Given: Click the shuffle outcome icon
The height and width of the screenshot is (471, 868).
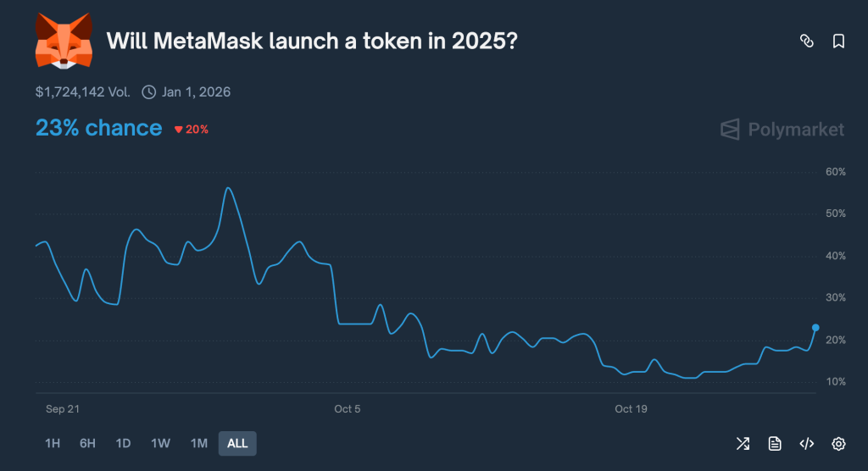Looking at the screenshot, I should coord(743,443).
